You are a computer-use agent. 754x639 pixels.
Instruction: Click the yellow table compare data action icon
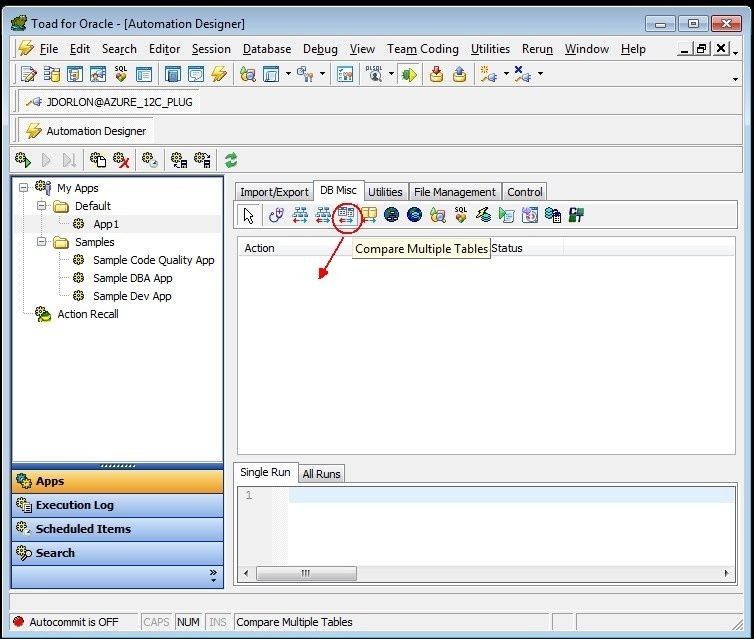click(x=369, y=215)
